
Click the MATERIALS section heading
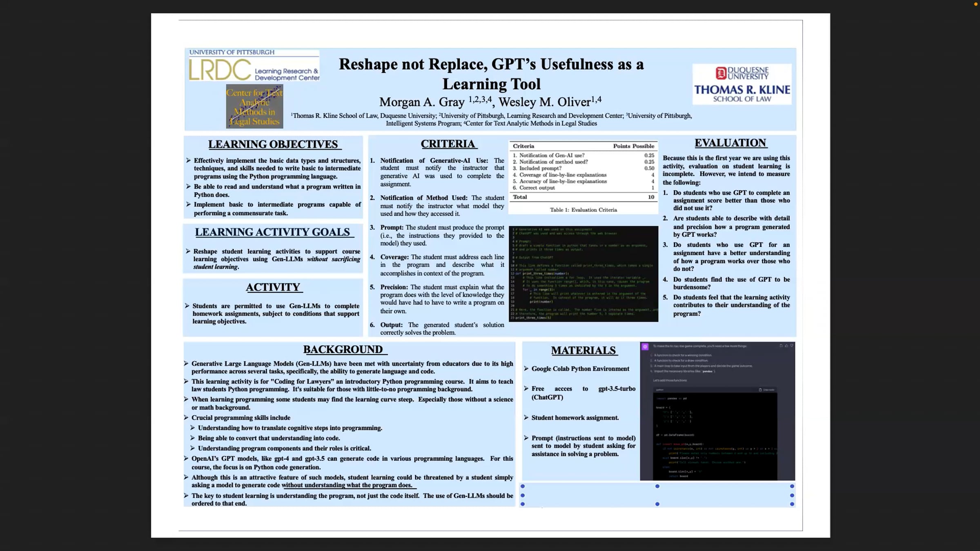[583, 350]
